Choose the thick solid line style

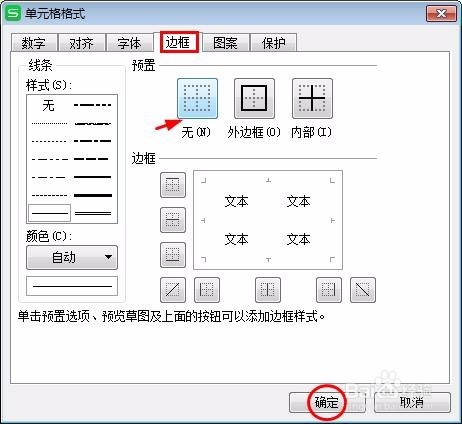pyautogui.click(x=93, y=195)
